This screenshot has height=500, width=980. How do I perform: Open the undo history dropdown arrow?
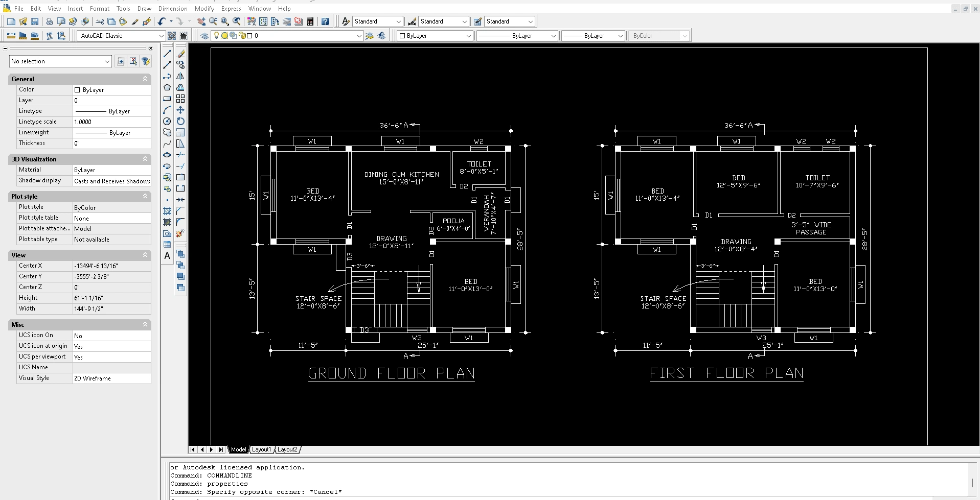(x=171, y=21)
